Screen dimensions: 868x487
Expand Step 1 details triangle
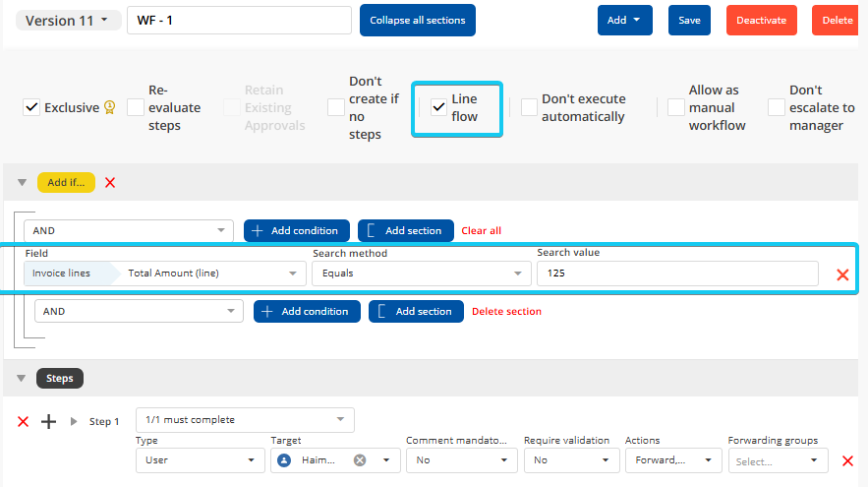click(74, 421)
